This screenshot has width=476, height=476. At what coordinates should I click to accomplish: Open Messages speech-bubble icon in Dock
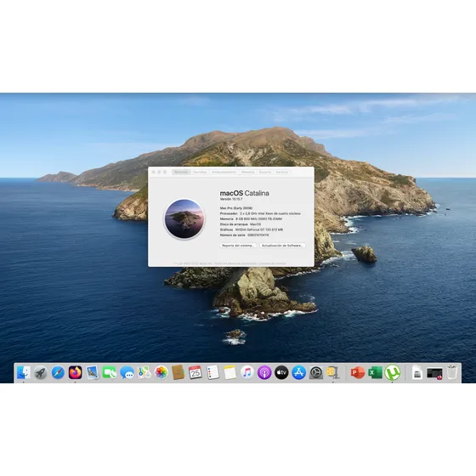(127, 372)
